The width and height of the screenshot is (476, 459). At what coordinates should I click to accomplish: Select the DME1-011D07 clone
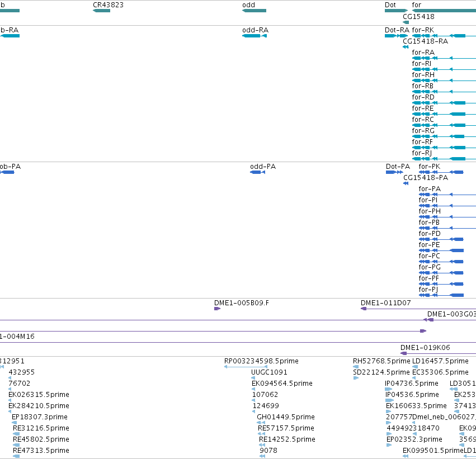418,309
